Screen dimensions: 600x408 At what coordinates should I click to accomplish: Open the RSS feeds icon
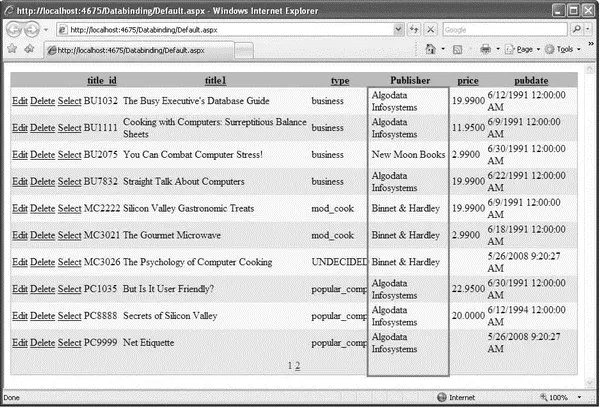[457, 49]
